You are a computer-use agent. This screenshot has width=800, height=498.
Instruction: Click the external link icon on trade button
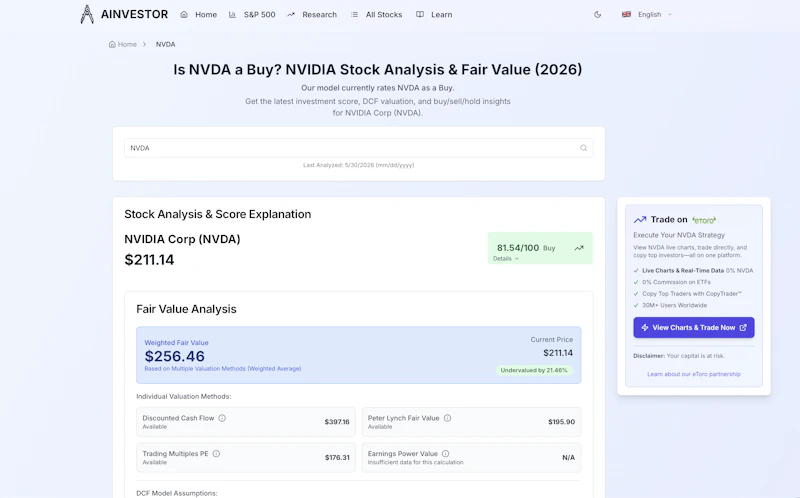743,328
